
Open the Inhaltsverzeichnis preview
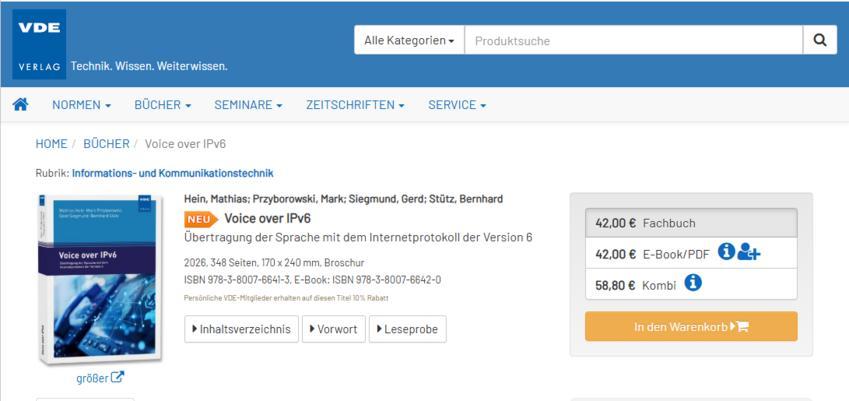pyautogui.click(x=241, y=329)
